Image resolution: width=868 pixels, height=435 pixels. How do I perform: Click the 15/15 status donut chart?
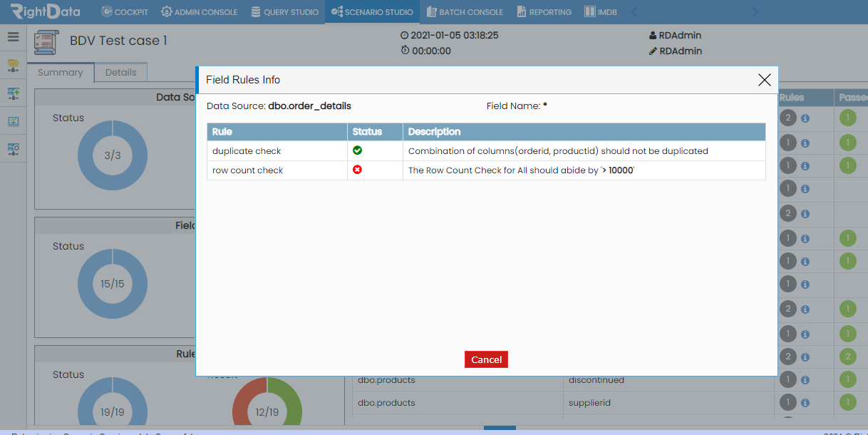113,284
